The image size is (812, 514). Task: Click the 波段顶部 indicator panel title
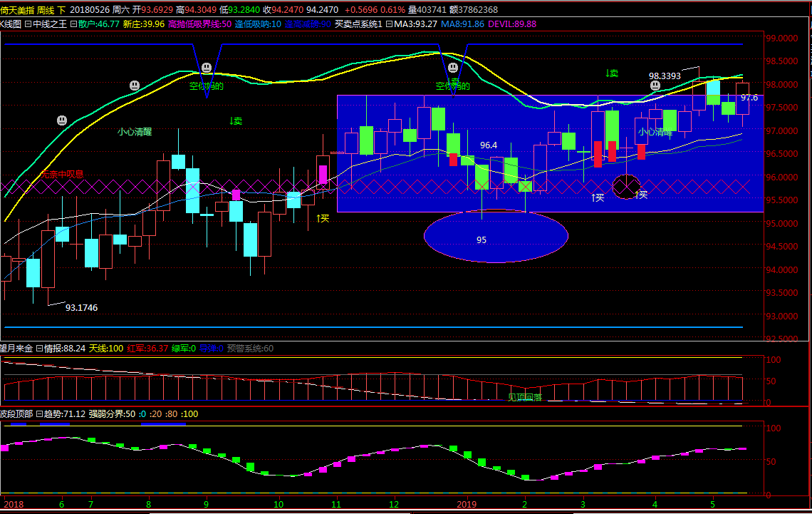(16, 413)
